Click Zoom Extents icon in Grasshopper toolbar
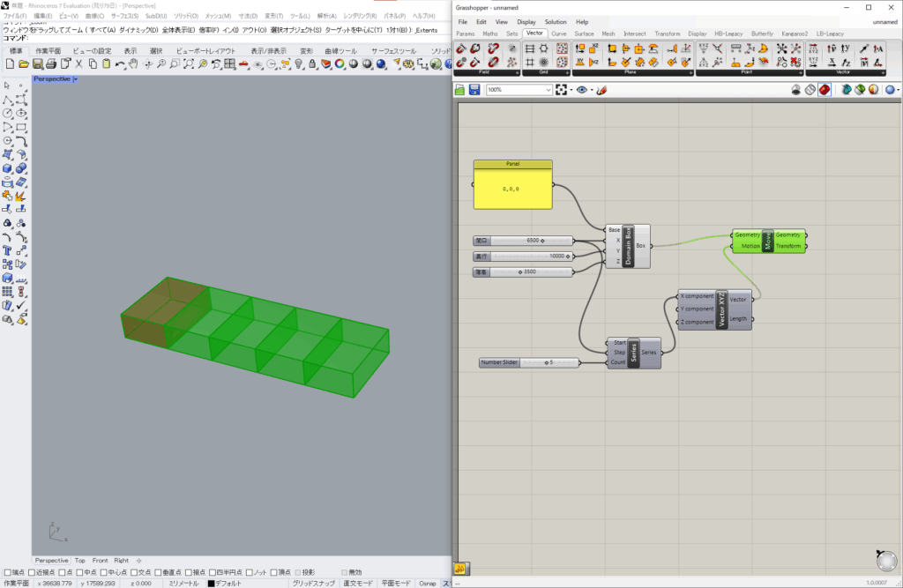Viewport: 903px width, 588px height. click(x=561, y=90)
